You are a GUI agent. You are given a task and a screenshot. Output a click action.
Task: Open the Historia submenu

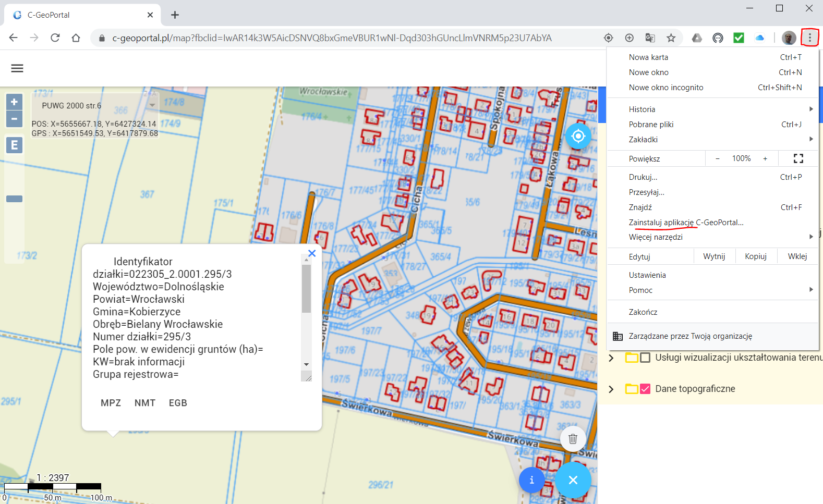(x=713, y=109)
